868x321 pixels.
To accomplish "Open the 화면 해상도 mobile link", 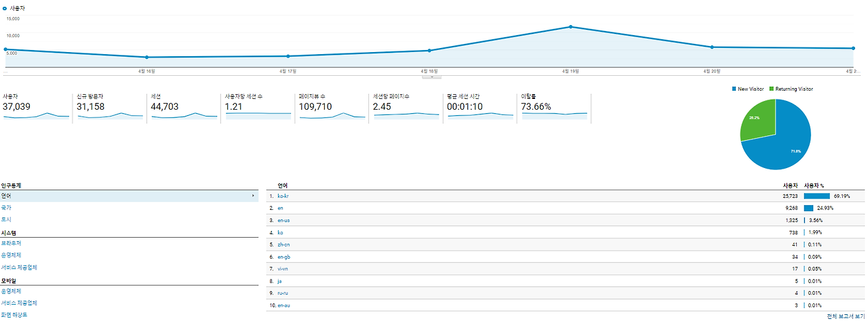I will click(x=14, y=314).
